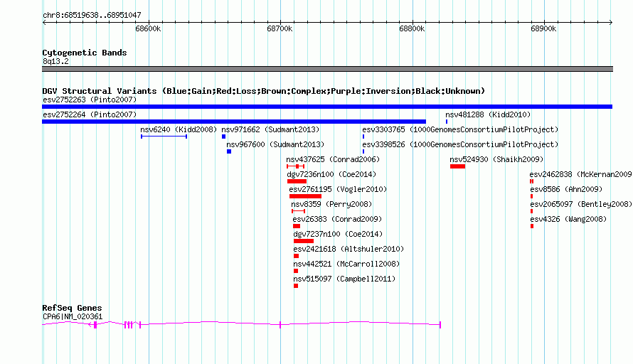Click the 8q13.2 band label
633x364 pixels.
(55, 61)
